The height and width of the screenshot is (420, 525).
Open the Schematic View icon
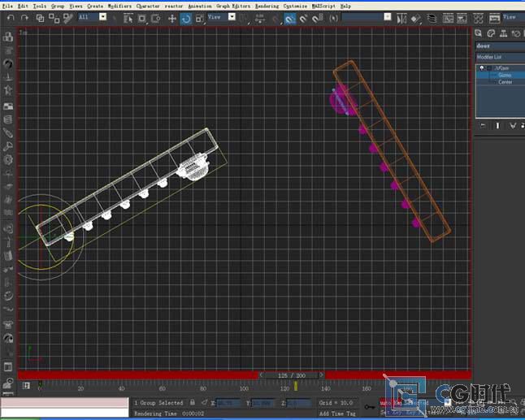pyautogui.click(x=462, y=19)
